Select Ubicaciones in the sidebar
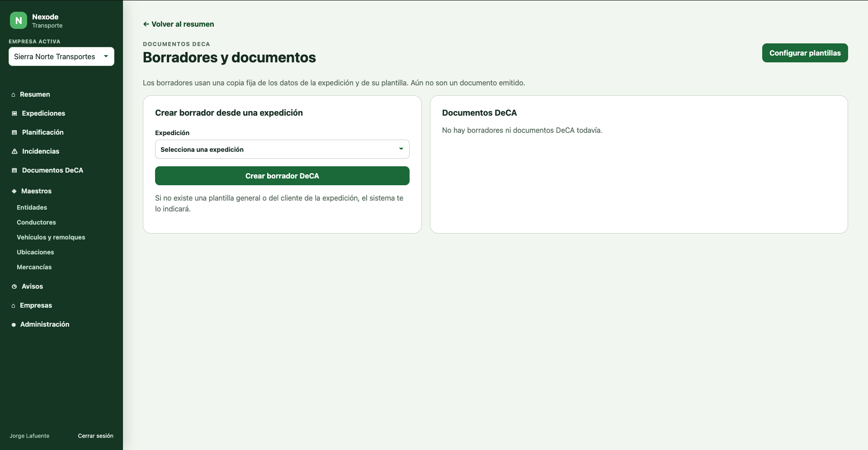The height and width of the screenshot is (450, 868). [x=35, y=252]
